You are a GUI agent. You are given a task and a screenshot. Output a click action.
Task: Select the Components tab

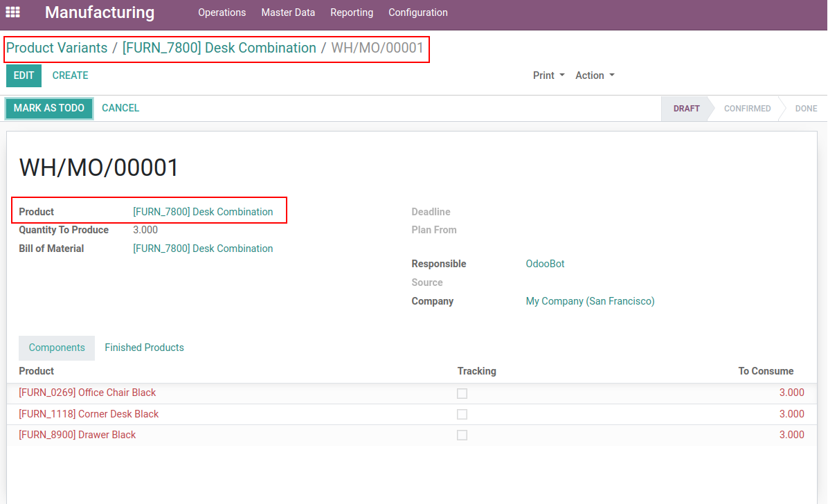57,348
